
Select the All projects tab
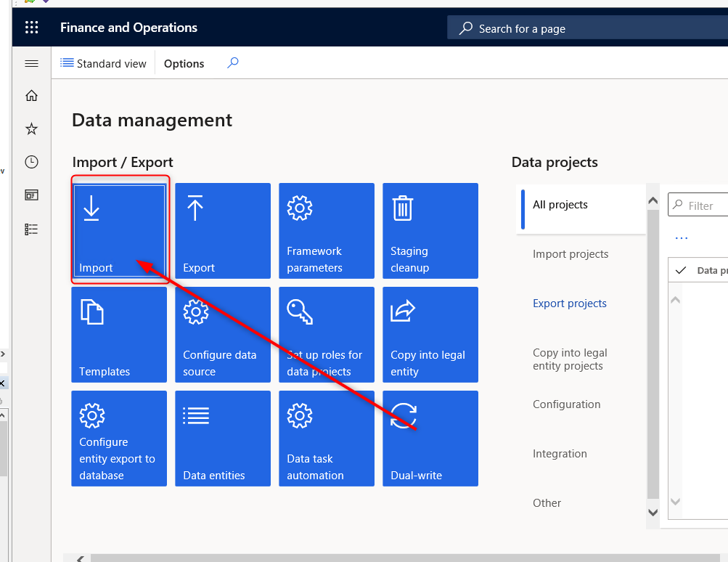581,209
